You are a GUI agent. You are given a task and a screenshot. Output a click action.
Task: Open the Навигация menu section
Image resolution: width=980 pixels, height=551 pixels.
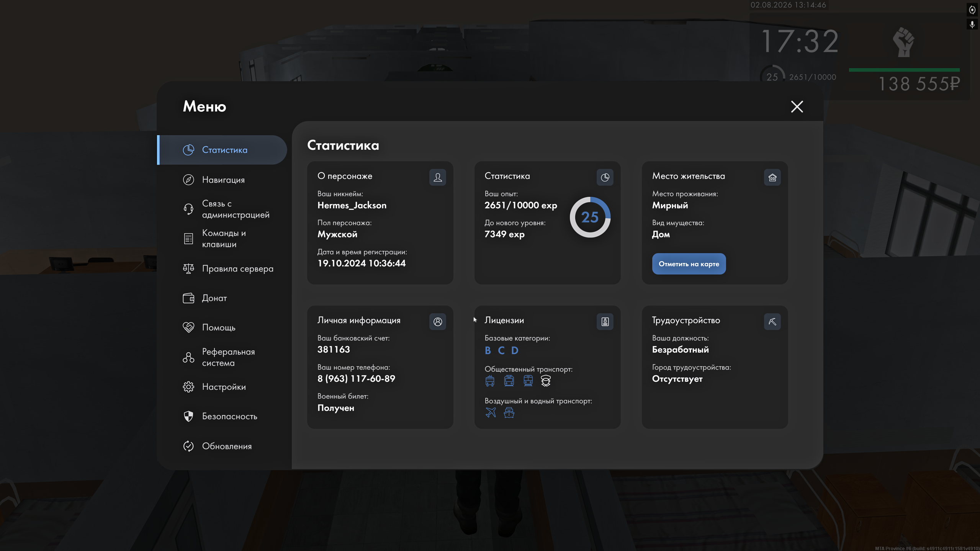pyautogui.click(x=222, y=180)
